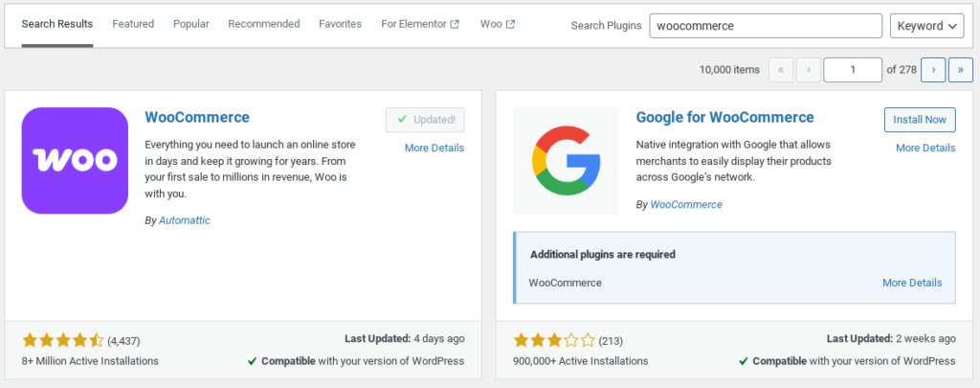Image resolution: width=980 pixels, height=388 pixels.
Task: Click Install Now for Google for WooCommerce
Action: pos(920,120)
